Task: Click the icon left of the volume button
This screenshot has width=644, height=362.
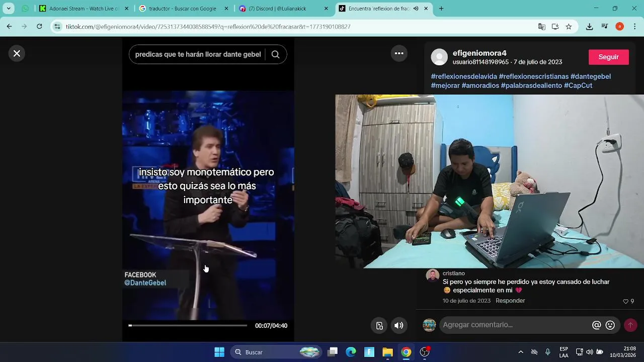Action: click(379, 325)
